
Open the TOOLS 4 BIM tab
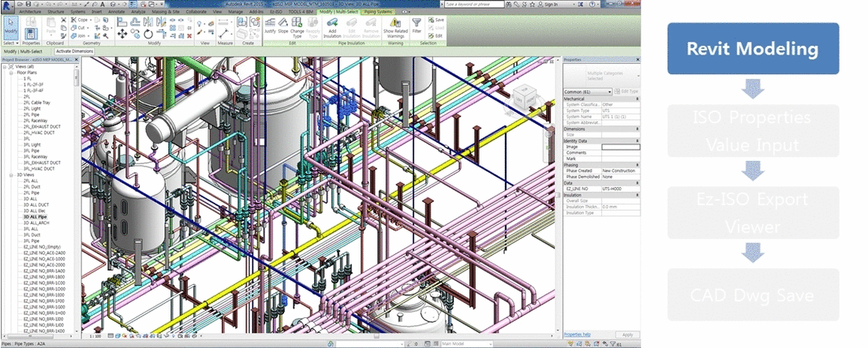click(x=301, y=12)
